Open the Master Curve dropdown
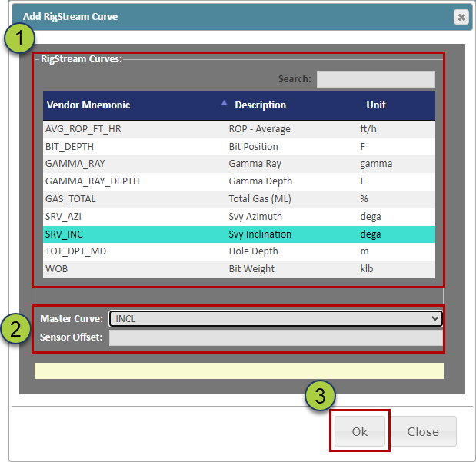Viewport: 476px width, 462px height. coord(275,319)
